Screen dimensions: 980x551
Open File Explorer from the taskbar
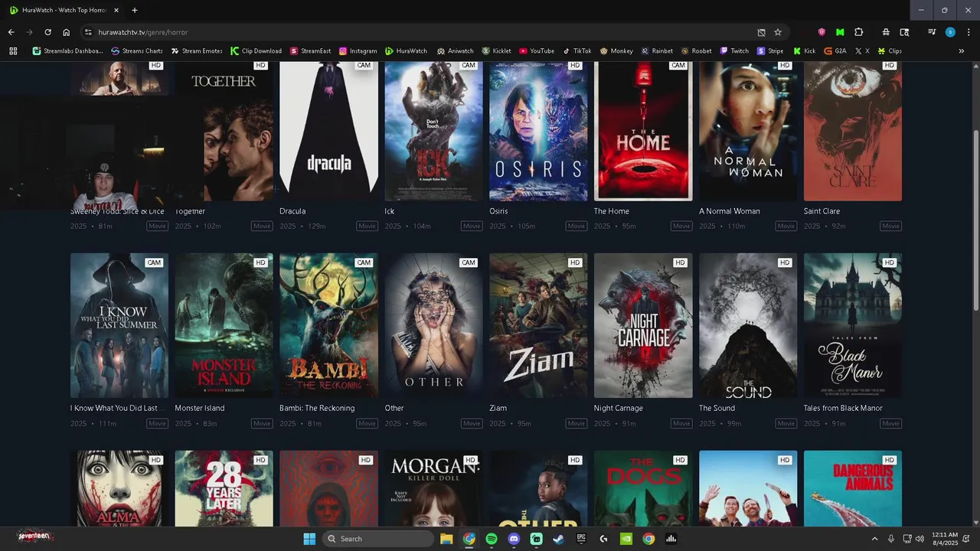click(446, 539)
